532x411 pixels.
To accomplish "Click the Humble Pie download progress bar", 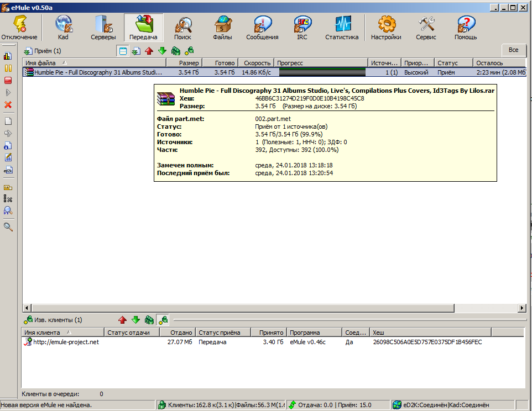I will 322,72.
